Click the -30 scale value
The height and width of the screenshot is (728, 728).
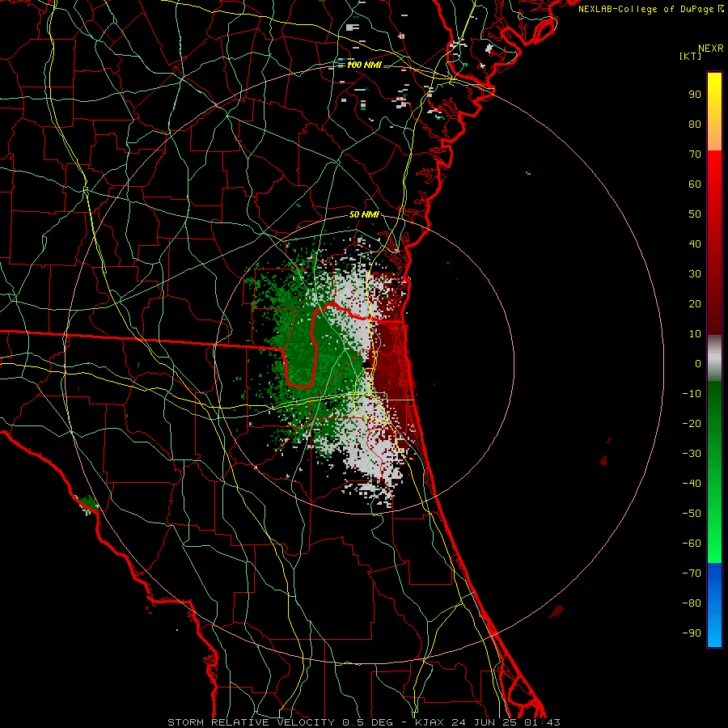tap(692, 454)
